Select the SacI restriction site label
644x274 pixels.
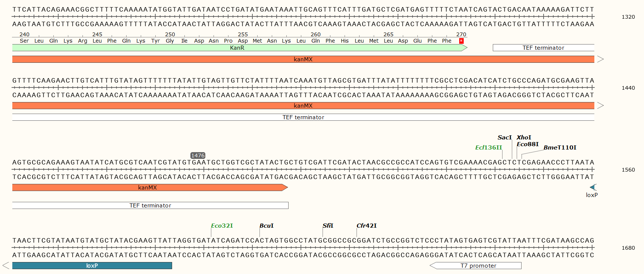[504, 138]
